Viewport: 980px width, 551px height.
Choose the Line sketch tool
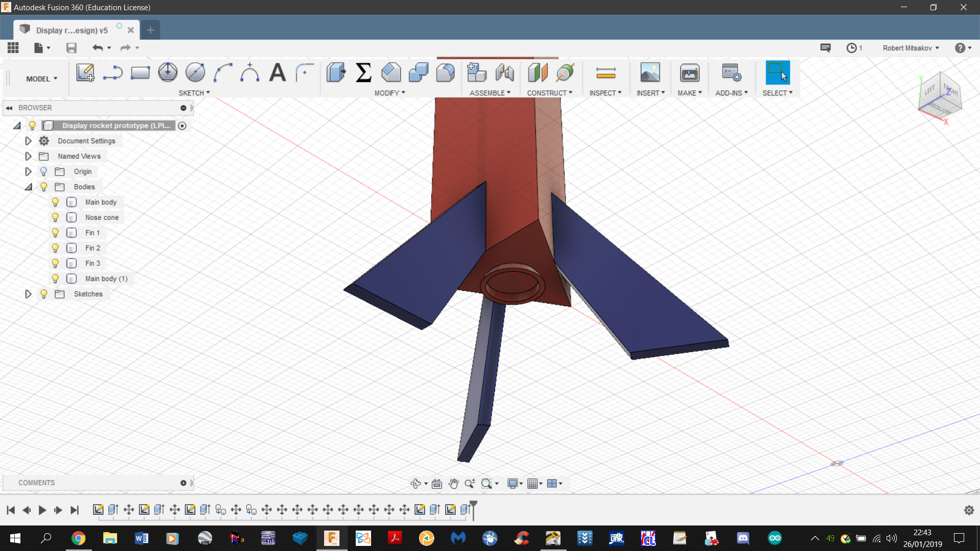(x=113, y=73)
